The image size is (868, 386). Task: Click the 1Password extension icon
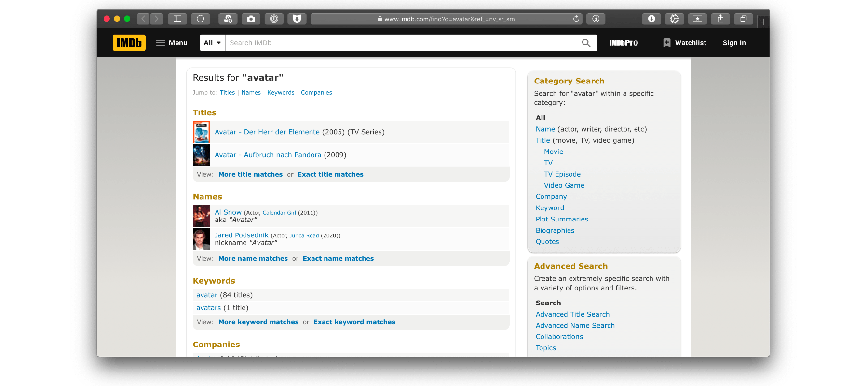(274, 19)
